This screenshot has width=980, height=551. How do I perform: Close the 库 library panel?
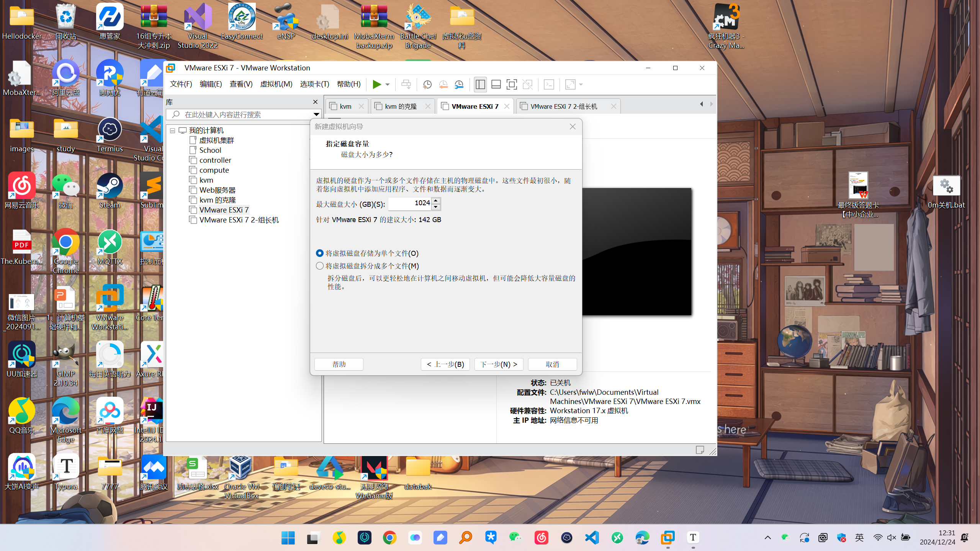click(315, 102)
